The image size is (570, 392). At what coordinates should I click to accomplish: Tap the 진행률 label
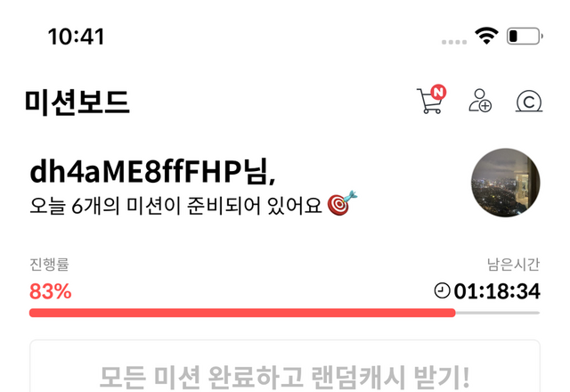pyautogui.click(x=49, y=264)
